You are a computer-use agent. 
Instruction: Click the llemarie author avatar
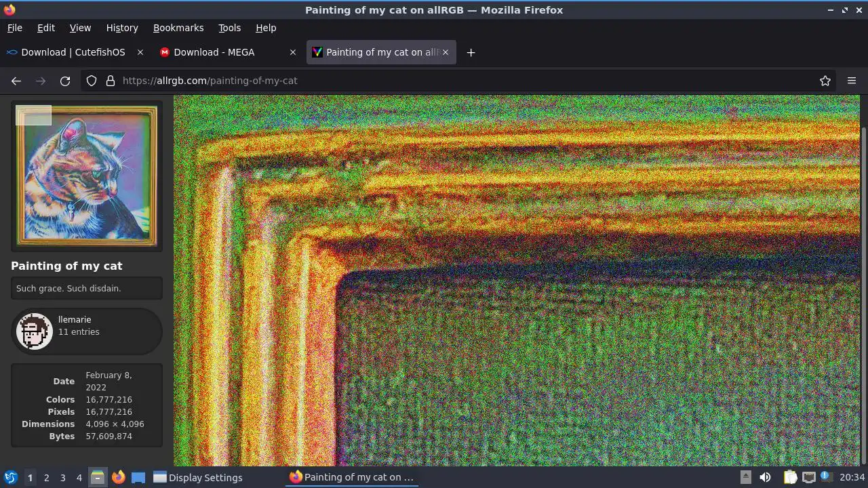34,331
